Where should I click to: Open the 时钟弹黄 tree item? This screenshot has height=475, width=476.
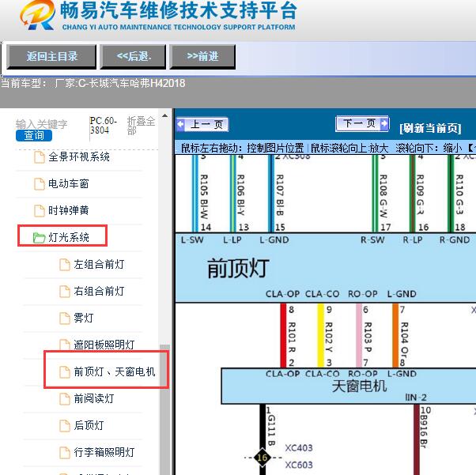tap(69, 210)
